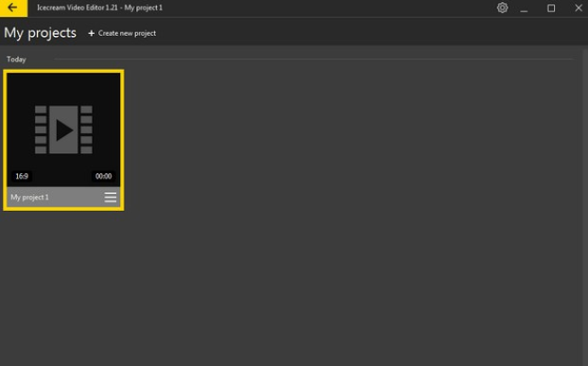The height and width of the screenshot is (366, 588).
Task: Click the Today section label
Action: (x=16, y=60)
